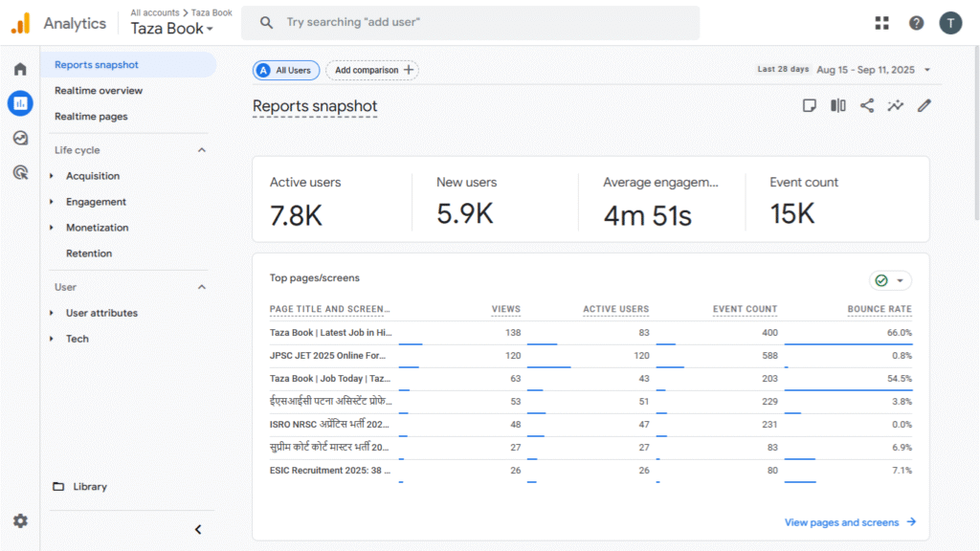Click the pencil edit report icon

pyautogui.click(x=924, y=105)
